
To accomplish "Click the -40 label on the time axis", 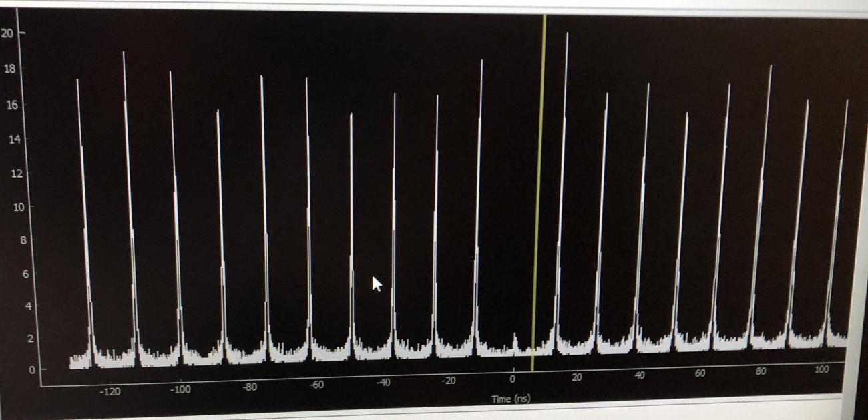I will tap(383, 382).
